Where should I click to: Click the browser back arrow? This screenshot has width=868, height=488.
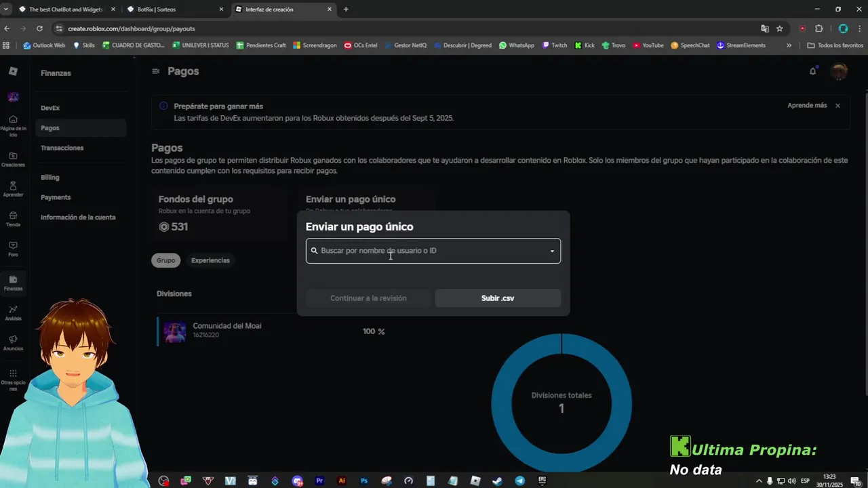point(7,28)
